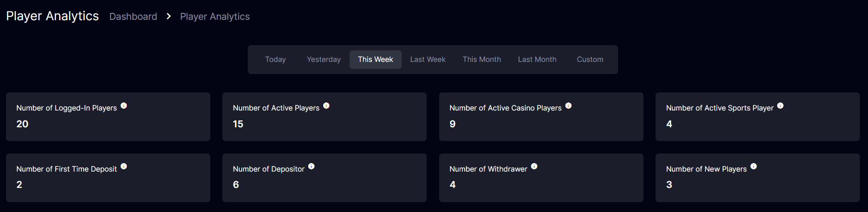
Task: Click info icon next to Number of Active Players
Action: tap(326, 106)
